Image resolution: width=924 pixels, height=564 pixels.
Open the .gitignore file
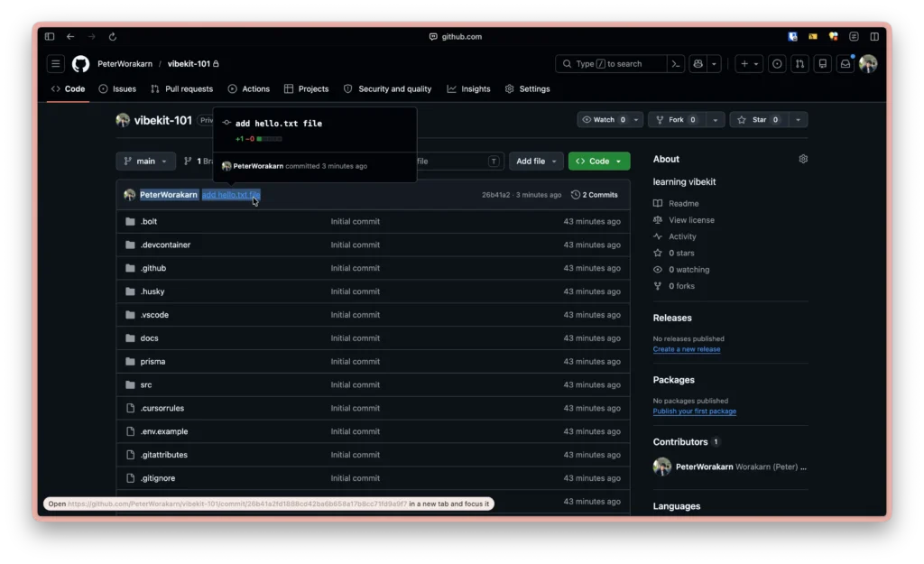coord(157,478)
